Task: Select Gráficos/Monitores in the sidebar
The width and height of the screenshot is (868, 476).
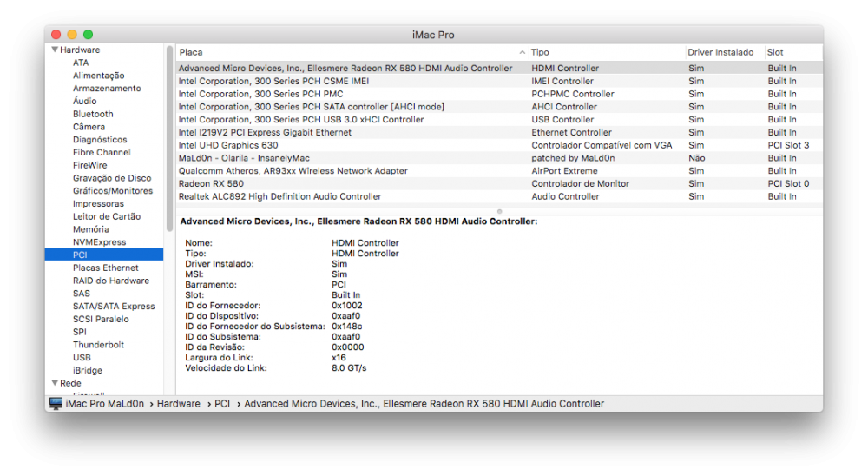Action: click(113, 190)
